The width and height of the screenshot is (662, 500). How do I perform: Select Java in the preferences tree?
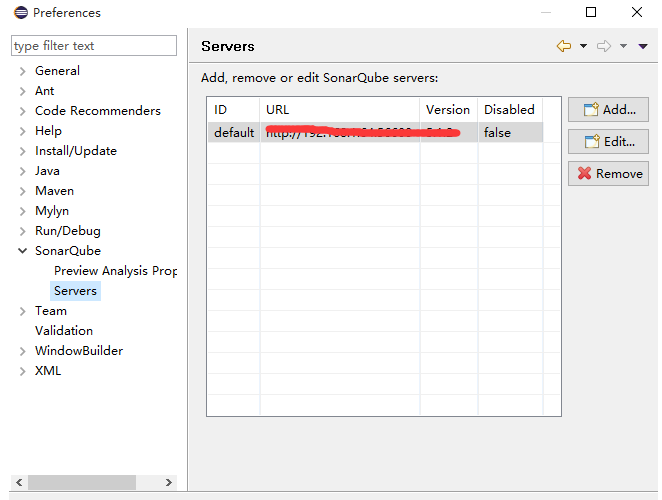click(47, 171)
